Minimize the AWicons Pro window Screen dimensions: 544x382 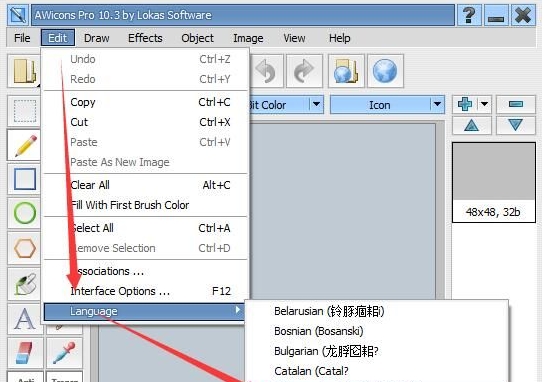[496, 15]
